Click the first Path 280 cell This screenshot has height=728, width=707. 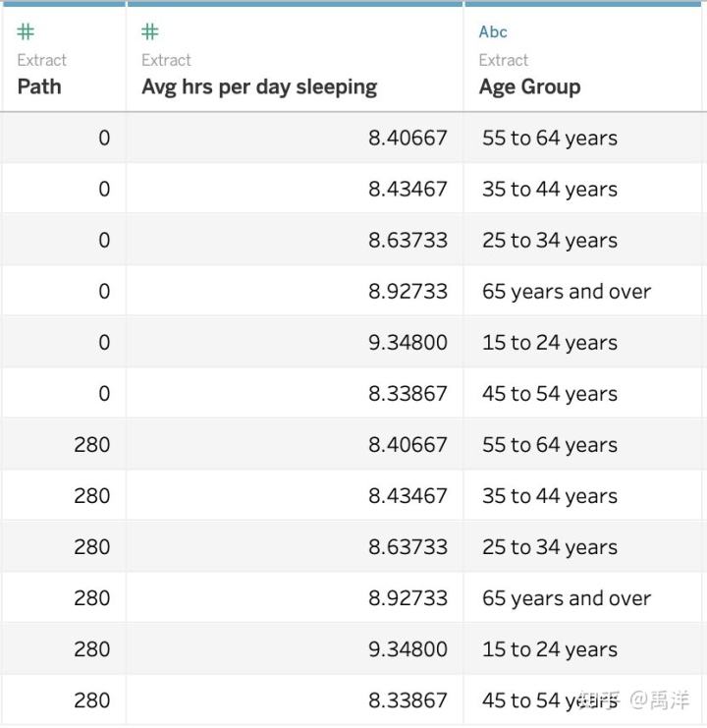coord(91,445)
